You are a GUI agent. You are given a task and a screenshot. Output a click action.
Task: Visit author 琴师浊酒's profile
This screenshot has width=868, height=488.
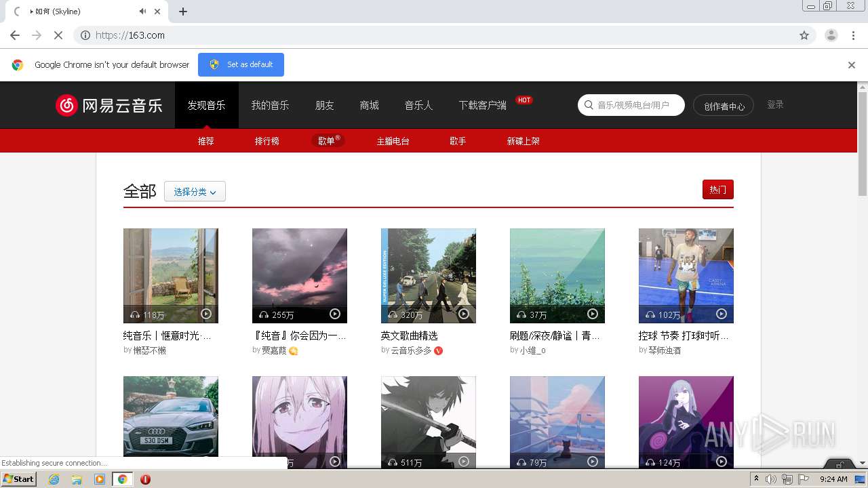(x=665, y=350)
